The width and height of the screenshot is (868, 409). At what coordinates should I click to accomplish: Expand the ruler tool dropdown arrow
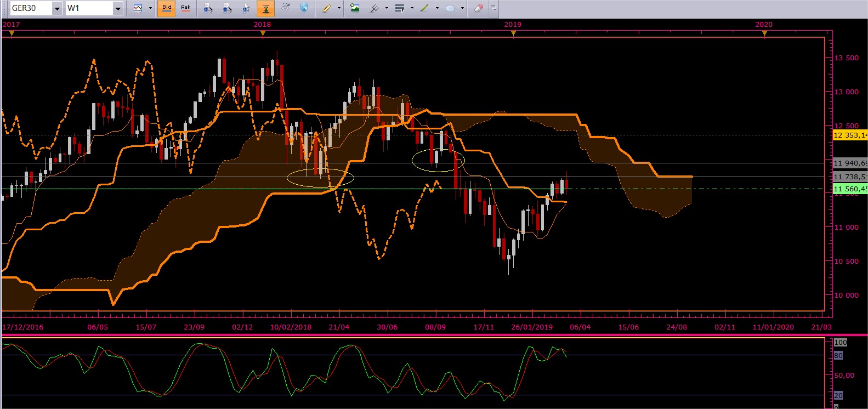click(x=339, y=8)
